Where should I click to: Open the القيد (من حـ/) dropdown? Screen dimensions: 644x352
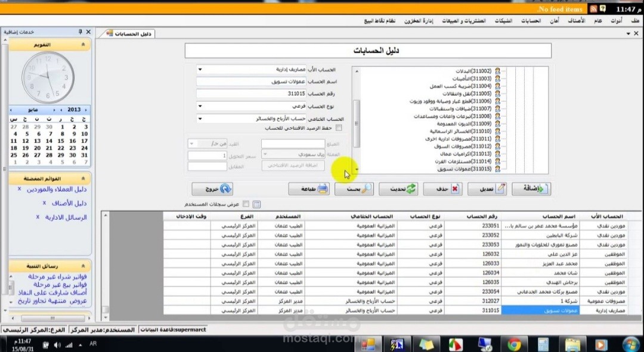click(x=191, y=144)
